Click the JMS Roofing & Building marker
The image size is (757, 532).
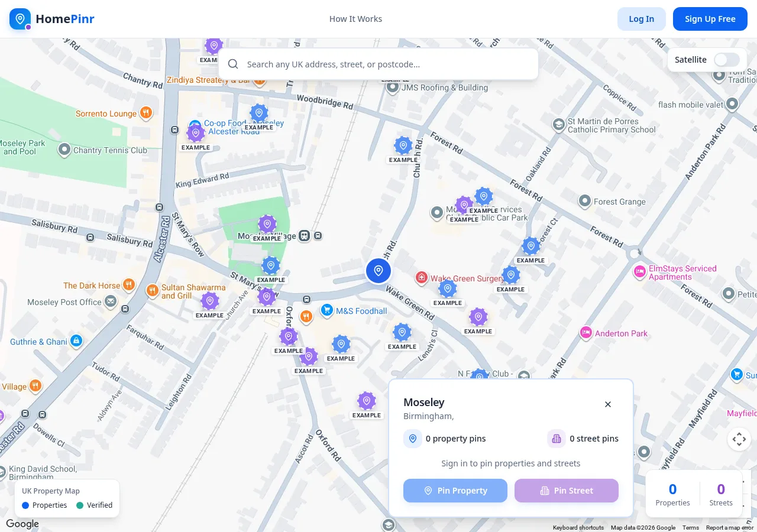coord(393,87)
